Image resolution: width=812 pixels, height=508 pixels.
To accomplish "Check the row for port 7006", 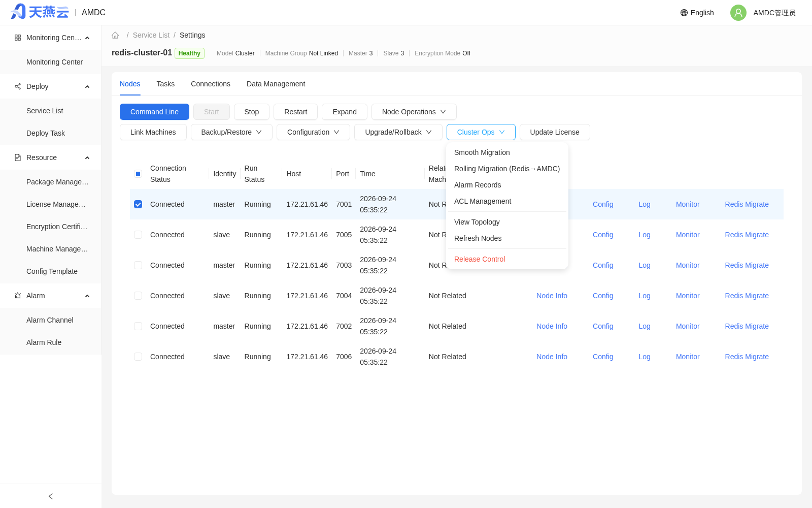I will (138, 357).
